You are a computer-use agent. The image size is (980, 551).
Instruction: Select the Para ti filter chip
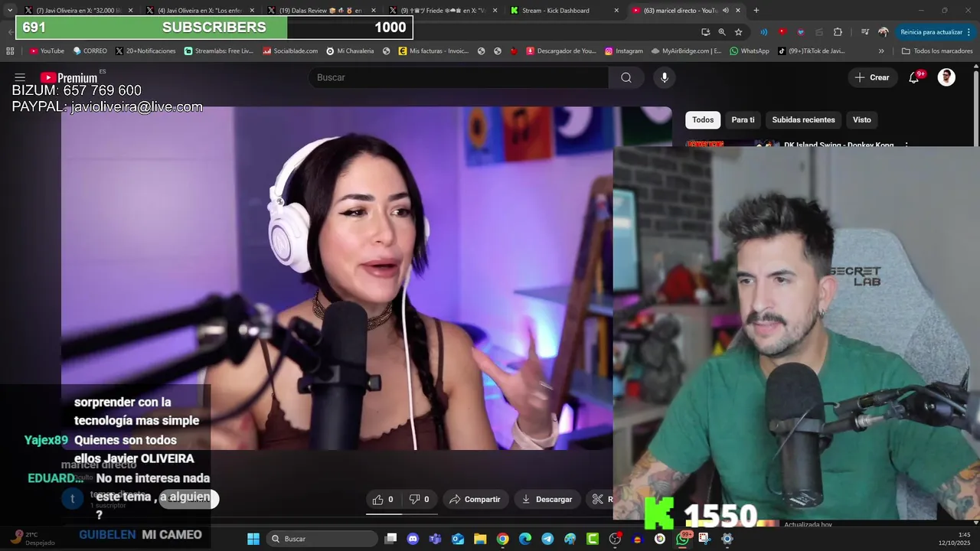[743, 119]
